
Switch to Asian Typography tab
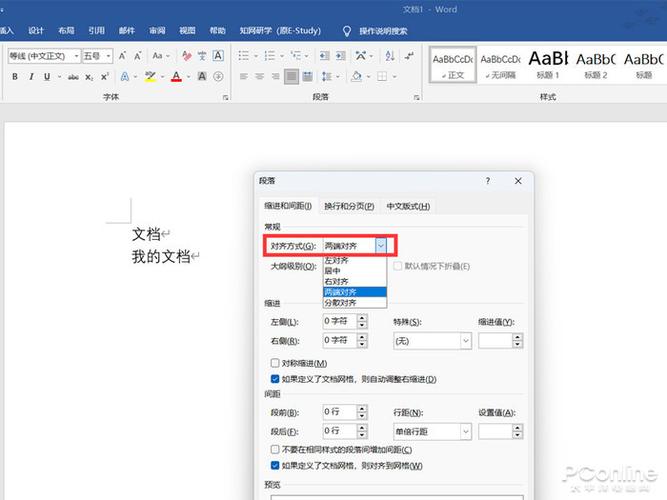coord(408,206)
